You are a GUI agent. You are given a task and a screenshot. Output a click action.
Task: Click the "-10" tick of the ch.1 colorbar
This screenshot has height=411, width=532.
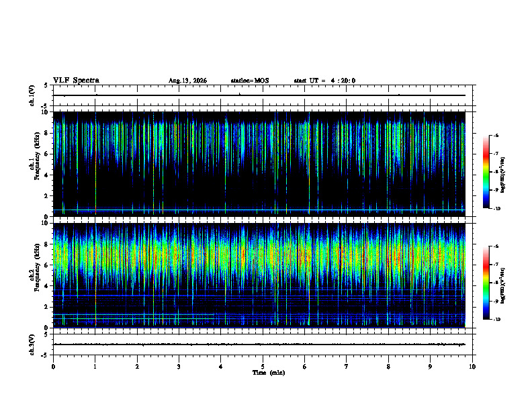tap(496, 209)
